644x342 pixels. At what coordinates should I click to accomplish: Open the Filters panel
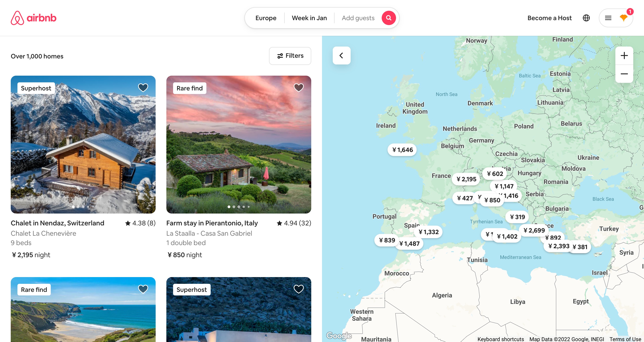click(290, 56)
